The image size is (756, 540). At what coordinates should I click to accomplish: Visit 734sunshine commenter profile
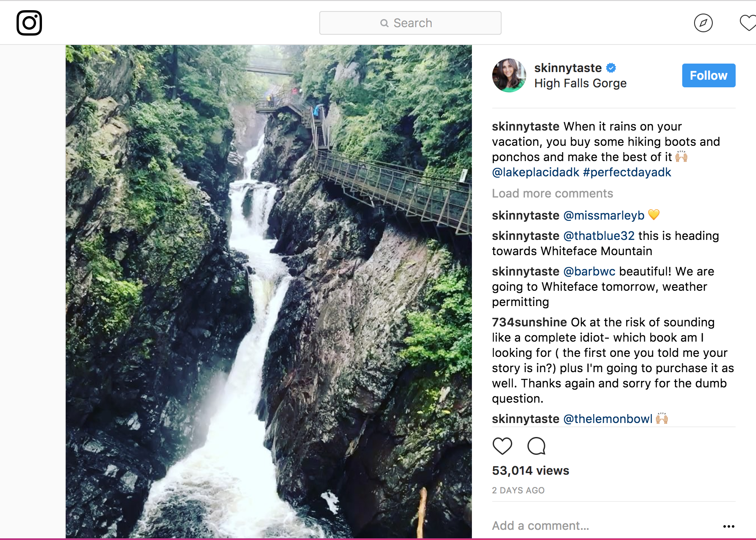click(x=529, y=322)
